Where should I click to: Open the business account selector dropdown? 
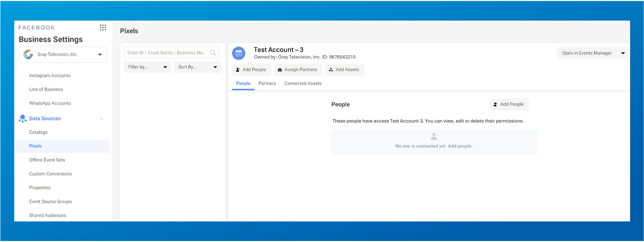[x=63, y=54]
